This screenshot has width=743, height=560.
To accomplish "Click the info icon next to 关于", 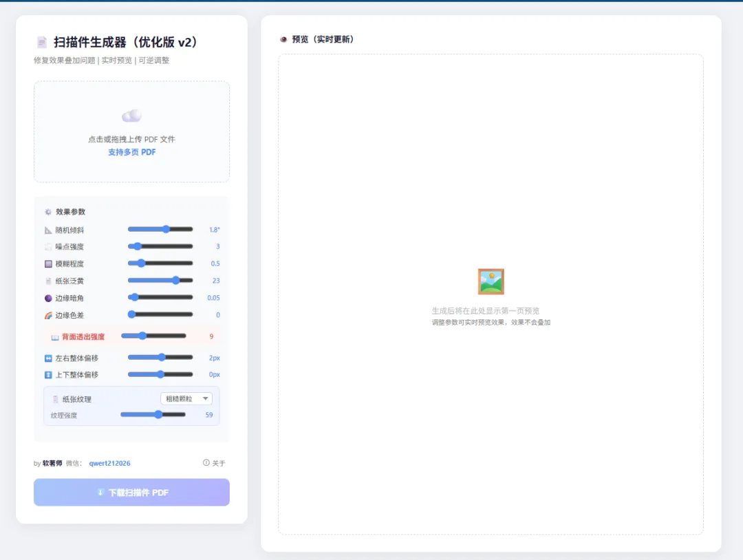I will pos(206,462).
